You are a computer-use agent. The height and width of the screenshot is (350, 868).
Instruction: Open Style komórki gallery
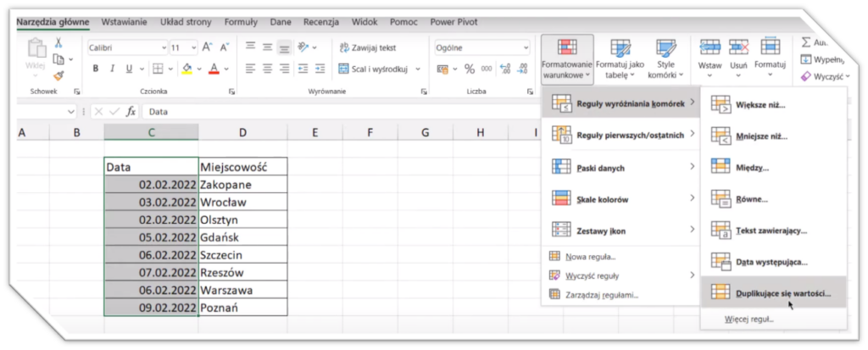pyautogui.click(x=665, y=57)
